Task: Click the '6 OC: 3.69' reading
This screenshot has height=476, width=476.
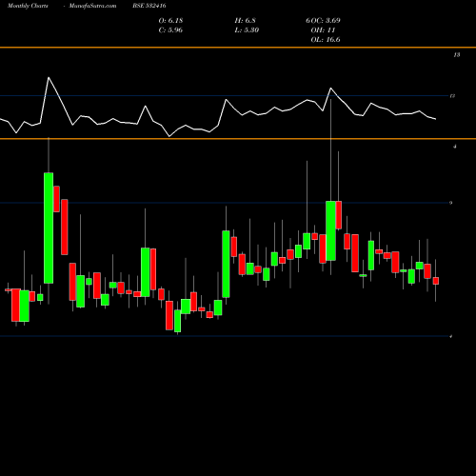Action: pos(323,21)
